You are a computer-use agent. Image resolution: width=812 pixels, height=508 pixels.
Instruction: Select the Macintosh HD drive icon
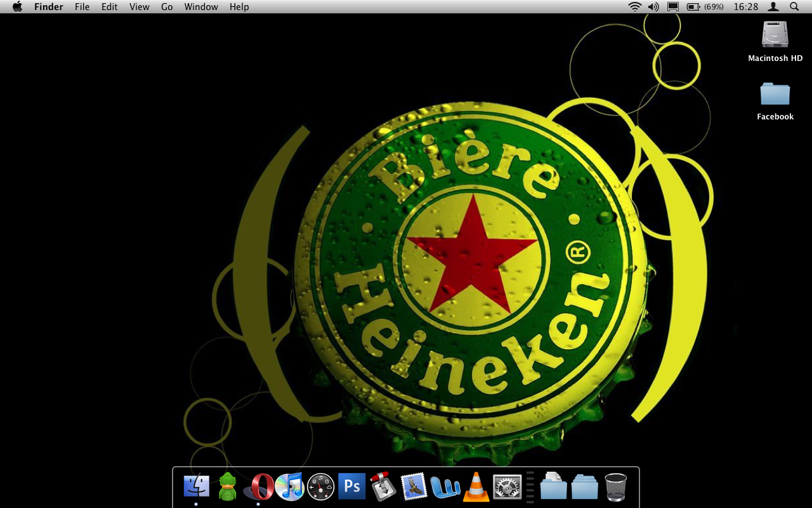775,34
